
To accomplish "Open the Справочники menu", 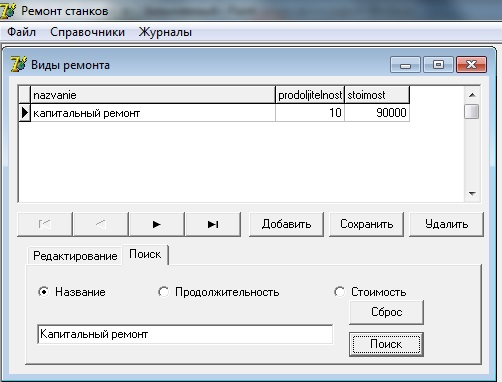I will pyautogui.click(x=87, y=32).
